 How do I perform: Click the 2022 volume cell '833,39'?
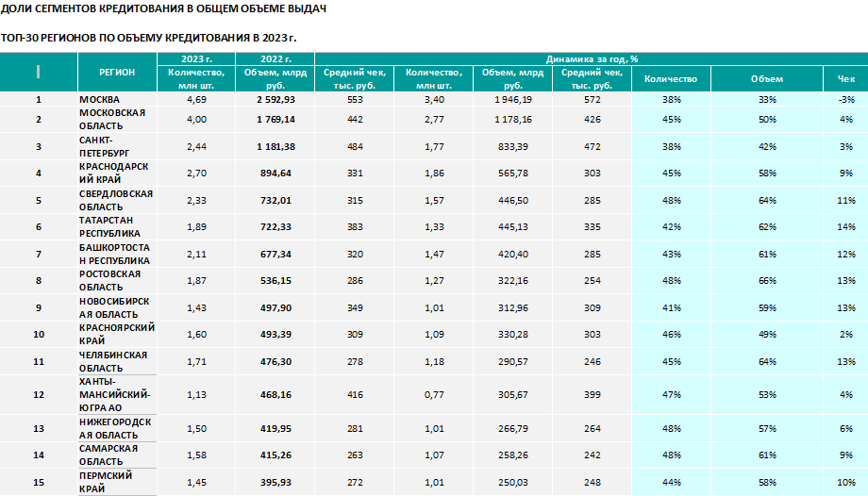513,147
